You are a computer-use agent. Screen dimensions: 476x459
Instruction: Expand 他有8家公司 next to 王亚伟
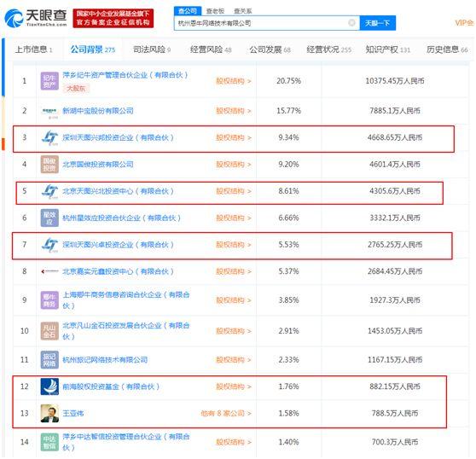click(226, 414)
